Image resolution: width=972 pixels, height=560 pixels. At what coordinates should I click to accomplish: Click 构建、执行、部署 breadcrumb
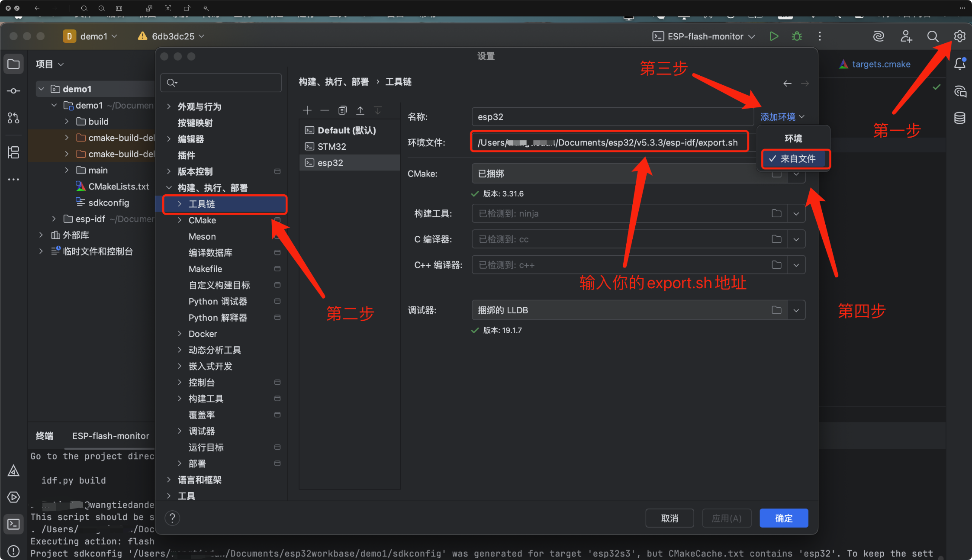333,82
